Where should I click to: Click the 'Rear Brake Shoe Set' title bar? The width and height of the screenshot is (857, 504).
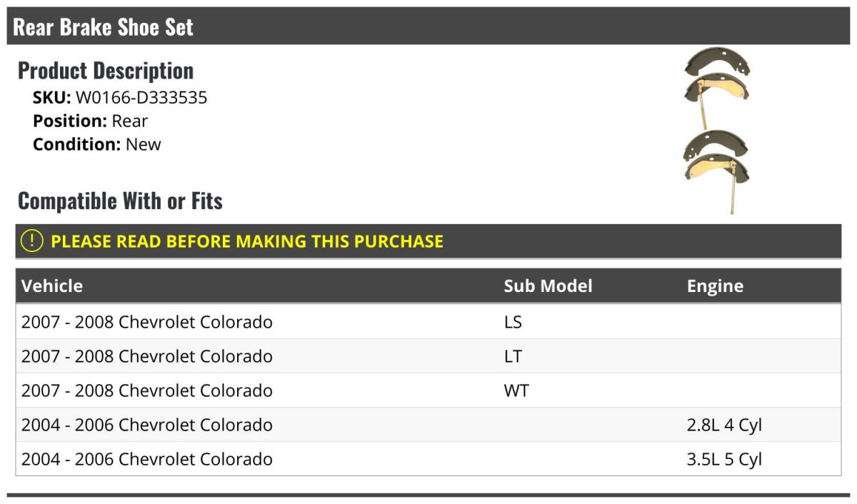tap(104, 28)
